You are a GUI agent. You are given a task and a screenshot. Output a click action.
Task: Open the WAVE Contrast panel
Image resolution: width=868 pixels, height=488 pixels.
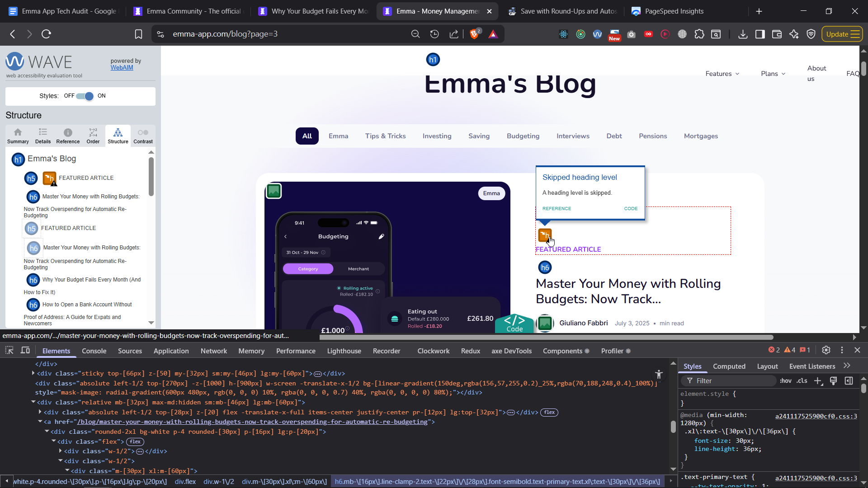pyautogui.click(x=143, y=135)
